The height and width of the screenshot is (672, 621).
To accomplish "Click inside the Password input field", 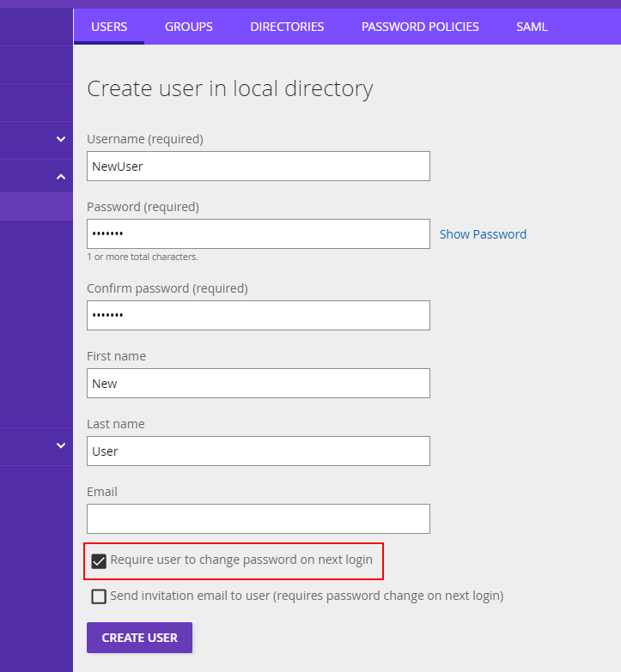I will click(258, 234).
